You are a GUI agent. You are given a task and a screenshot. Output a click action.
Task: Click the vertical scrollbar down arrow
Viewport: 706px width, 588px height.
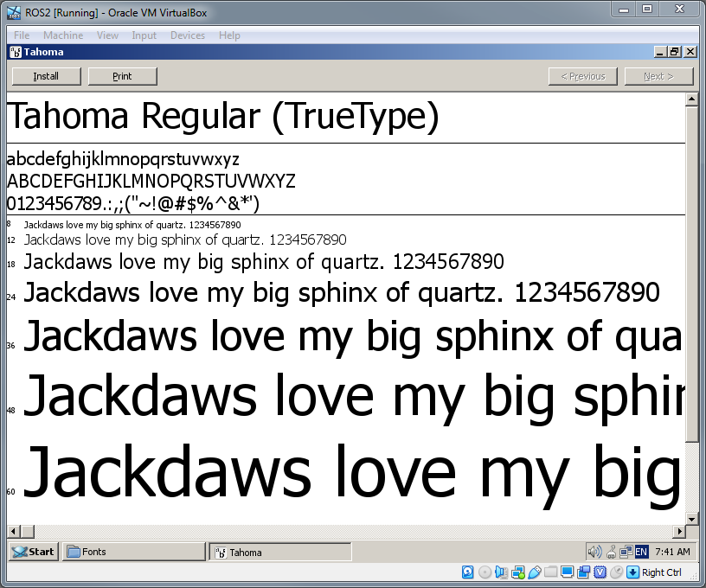691,519
